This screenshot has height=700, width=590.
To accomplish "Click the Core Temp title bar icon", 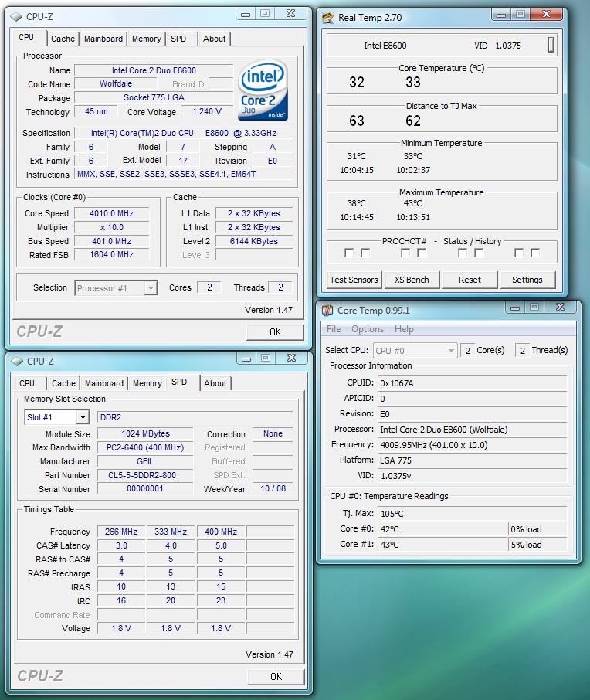I will (x=327, y=311).
